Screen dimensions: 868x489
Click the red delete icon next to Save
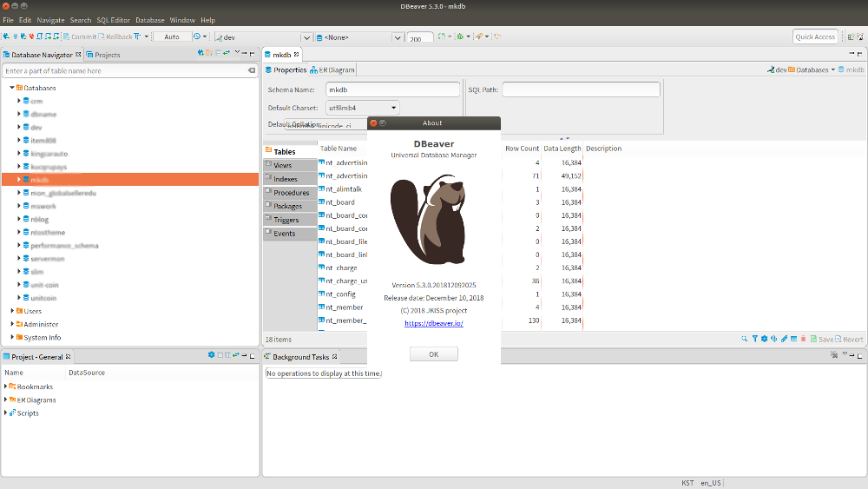pos(803,339)
